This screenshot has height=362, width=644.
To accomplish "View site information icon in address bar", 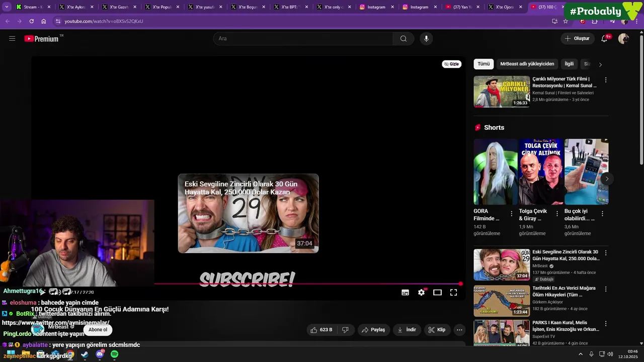I will pyautogui.click(x=58, y=21).
